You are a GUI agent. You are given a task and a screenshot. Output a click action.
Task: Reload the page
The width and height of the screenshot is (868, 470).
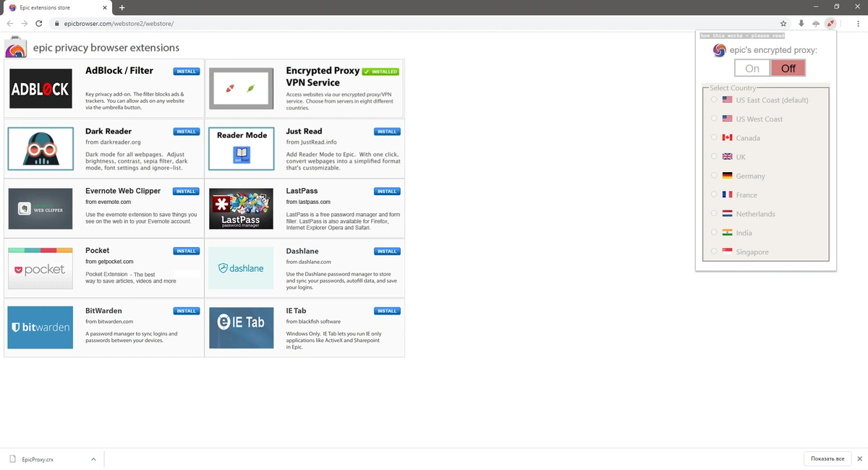click(39, 23)
